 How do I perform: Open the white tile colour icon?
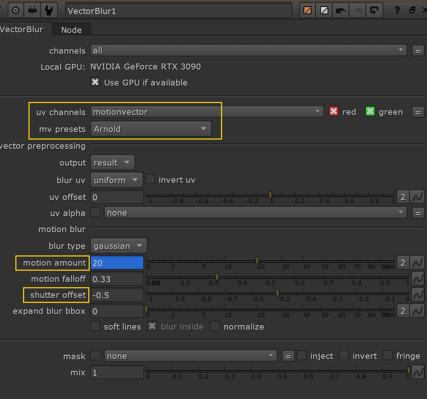324,11
